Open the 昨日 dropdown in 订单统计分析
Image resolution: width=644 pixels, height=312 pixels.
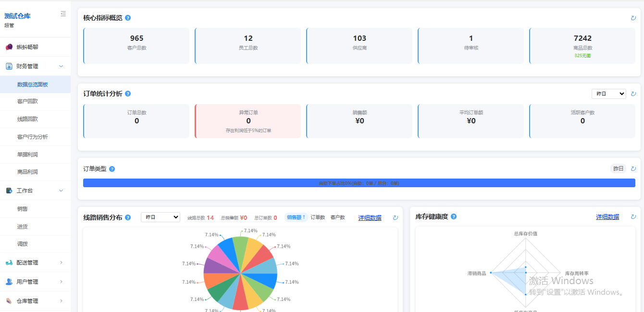pyautogui.click(x=608, y=94)
